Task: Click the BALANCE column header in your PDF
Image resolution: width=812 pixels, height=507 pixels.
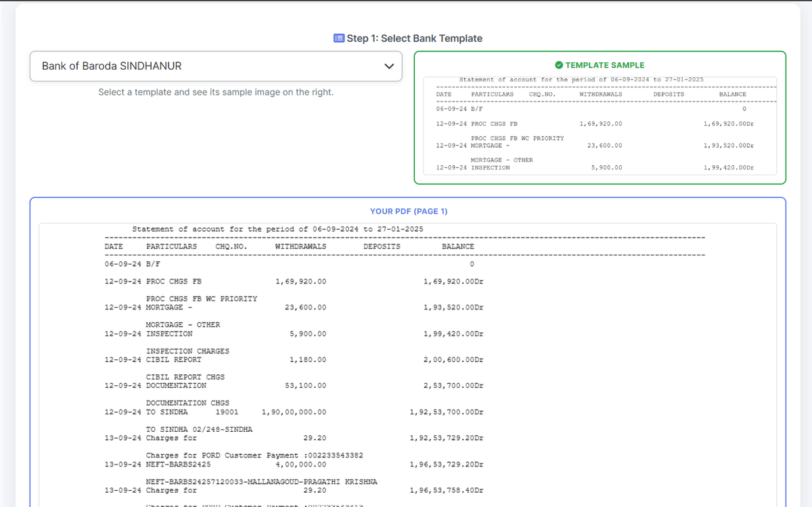Action: click(x=458, y=247)
